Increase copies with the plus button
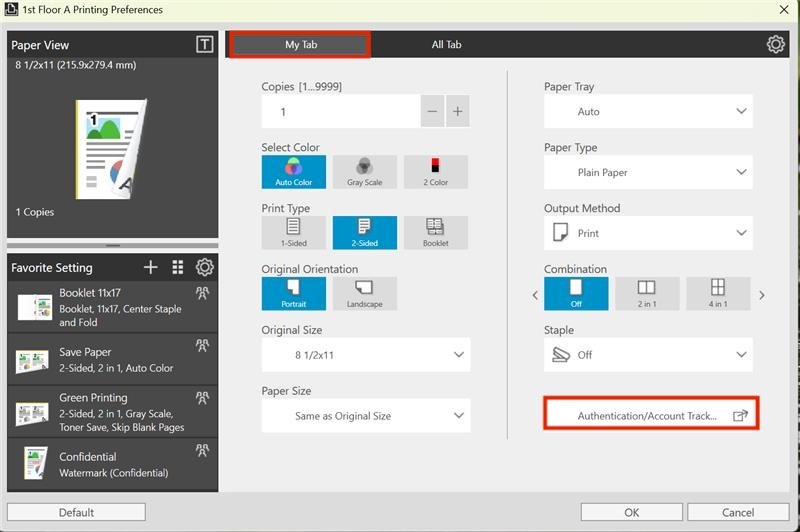This screenshot has height=532, width=800. pyautogui.click(x=458, y=111)
